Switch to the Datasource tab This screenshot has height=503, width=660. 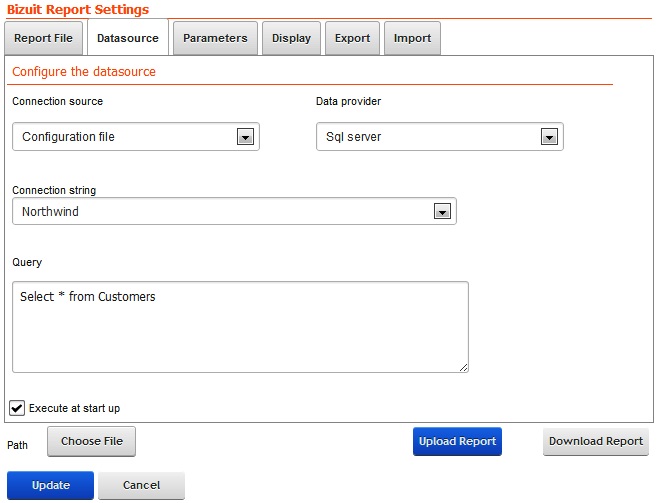[128, 38]
